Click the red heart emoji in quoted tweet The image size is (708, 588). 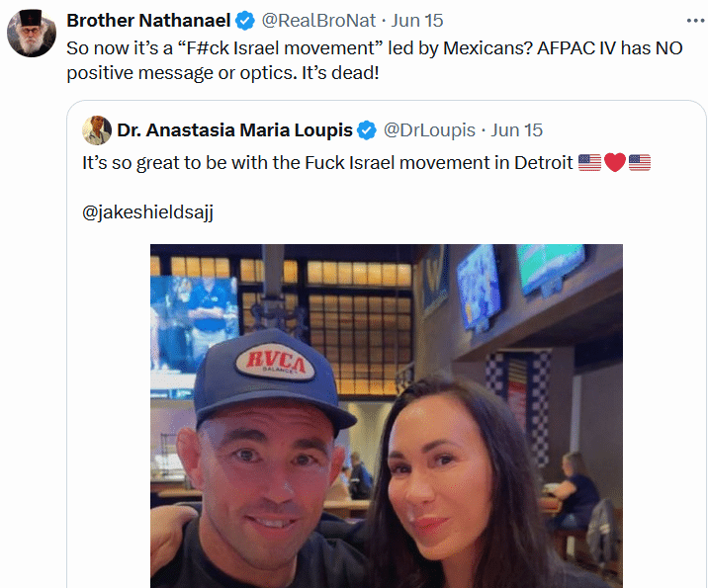tap(615, 163)
